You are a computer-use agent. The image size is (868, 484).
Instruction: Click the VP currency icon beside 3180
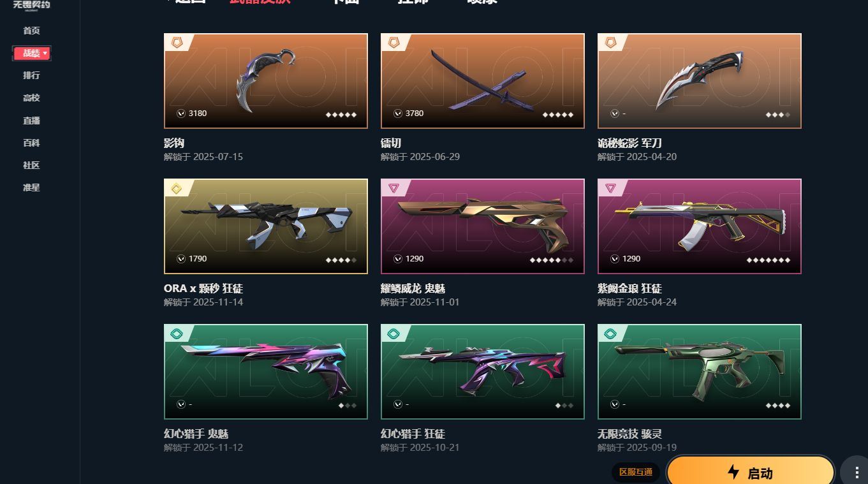pos(181,114)
